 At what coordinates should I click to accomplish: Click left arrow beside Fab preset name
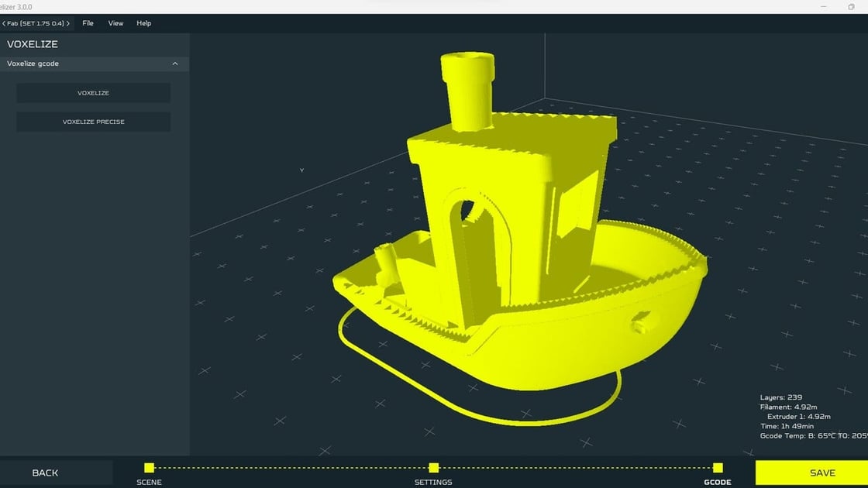(5, 23)
